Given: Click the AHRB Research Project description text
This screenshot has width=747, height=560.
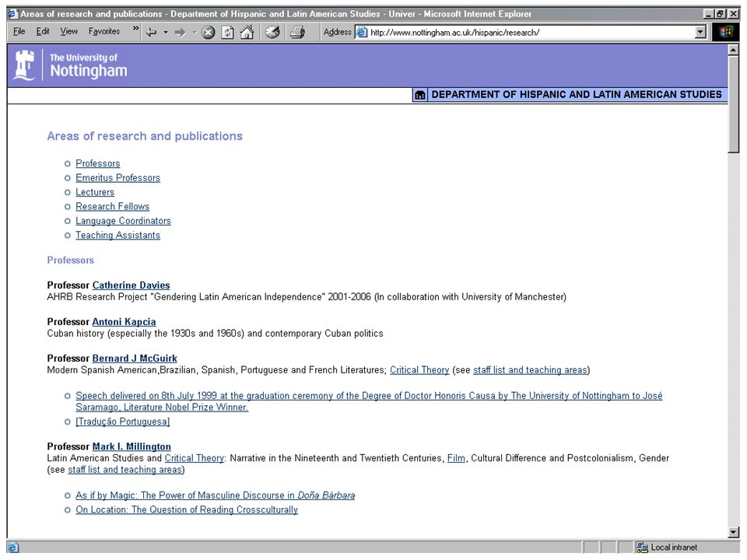Looking at the screenshot, I should [x=307, y=296].
